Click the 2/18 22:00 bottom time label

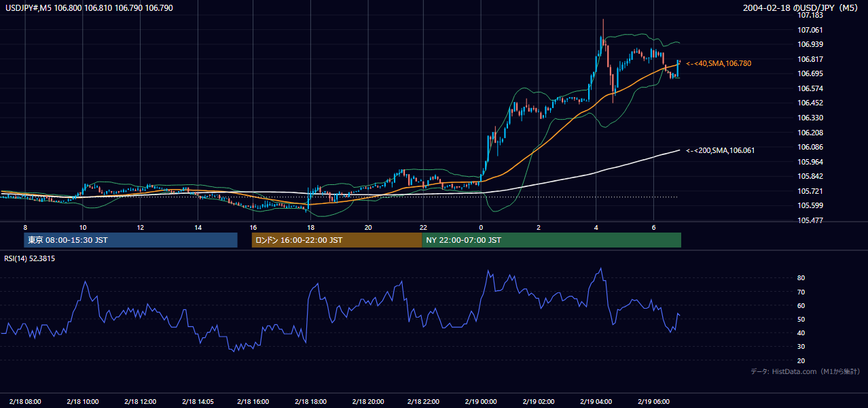tap(423, 401)
